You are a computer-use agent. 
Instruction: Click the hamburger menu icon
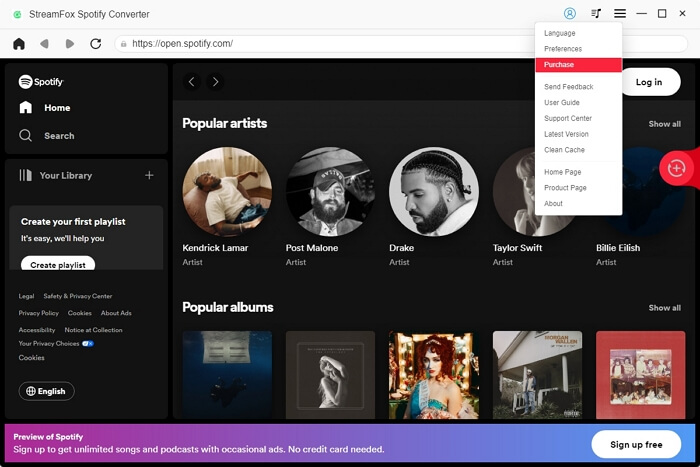coord(620,13)
